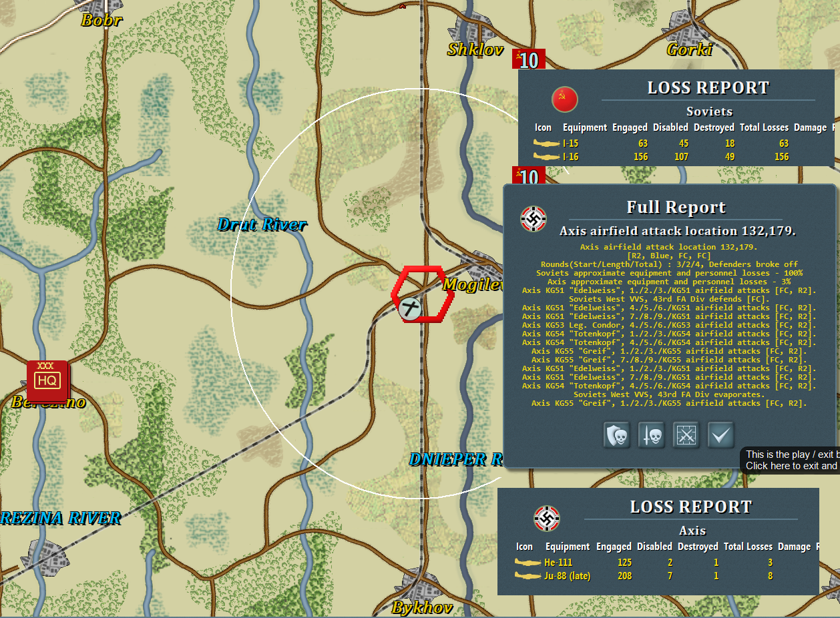This screenshot has width=840, height=618.
Task: Click the Destroyed column header in Axis report
Action: (698, 547)
